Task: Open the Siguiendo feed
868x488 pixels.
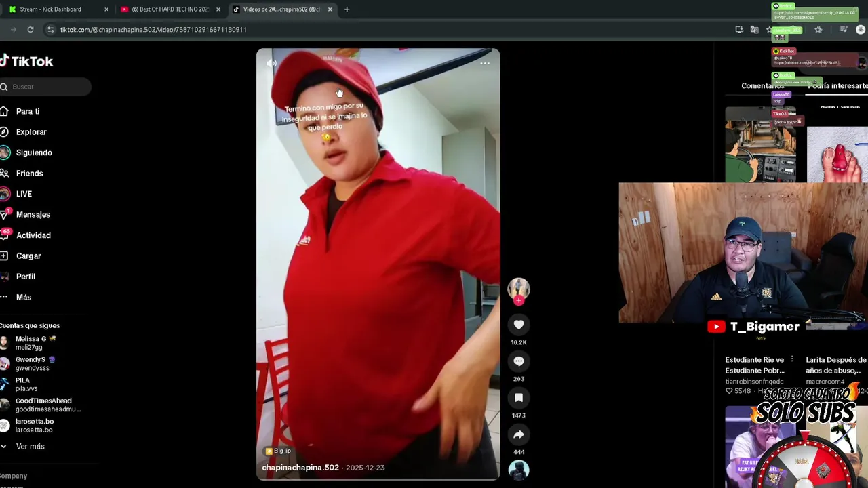Action: click(34, 152)
